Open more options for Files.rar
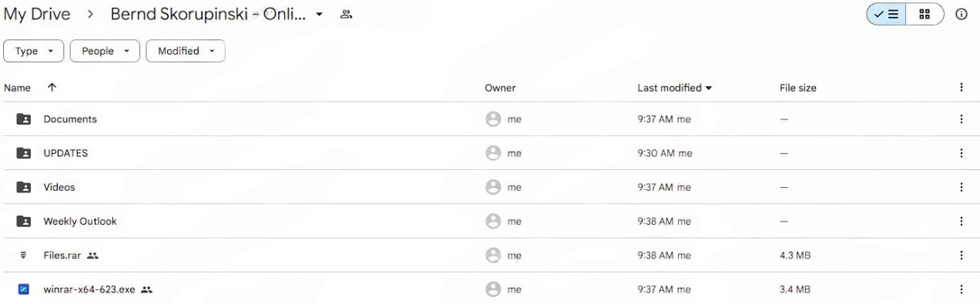 [961, 256]
